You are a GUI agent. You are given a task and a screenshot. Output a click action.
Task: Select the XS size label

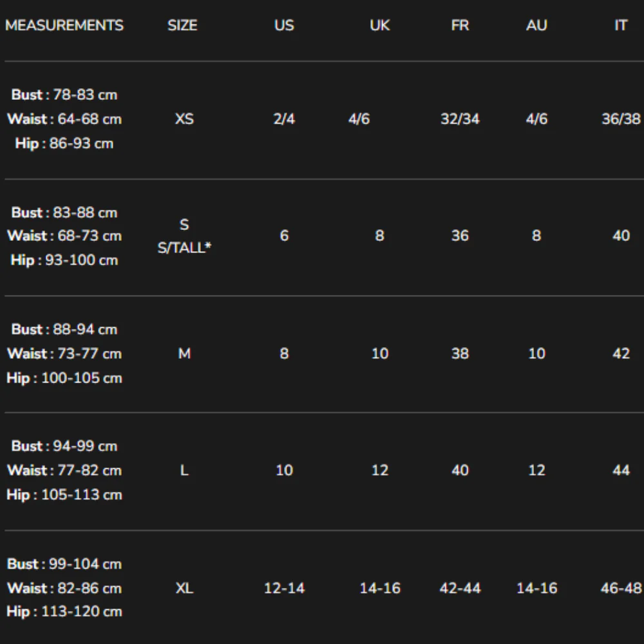184,119
